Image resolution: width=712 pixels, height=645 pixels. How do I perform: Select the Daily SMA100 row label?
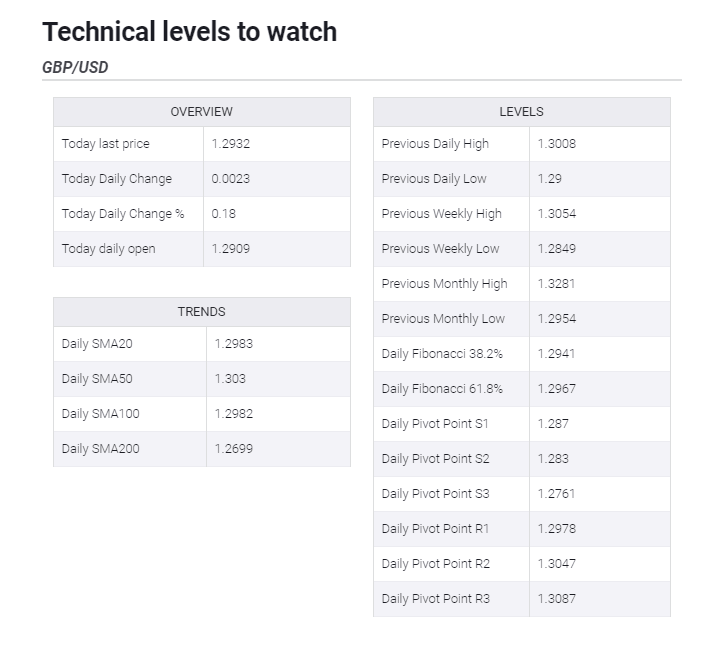pos(100,414)
